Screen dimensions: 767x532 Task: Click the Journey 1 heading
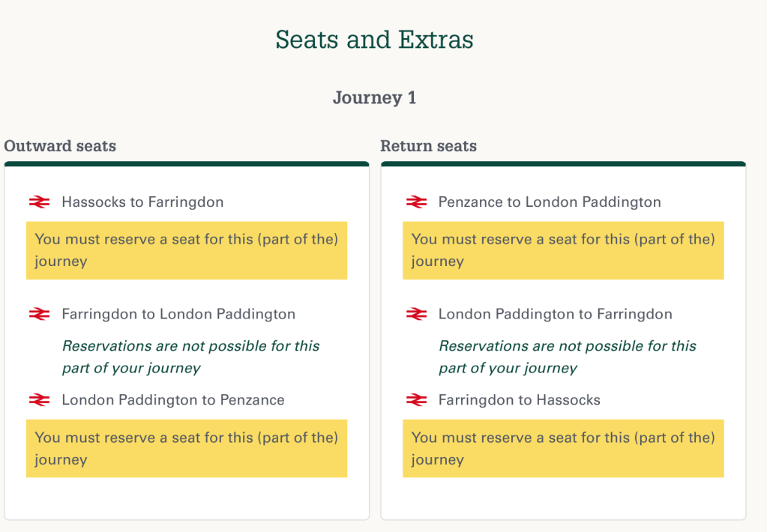[374, 98]
